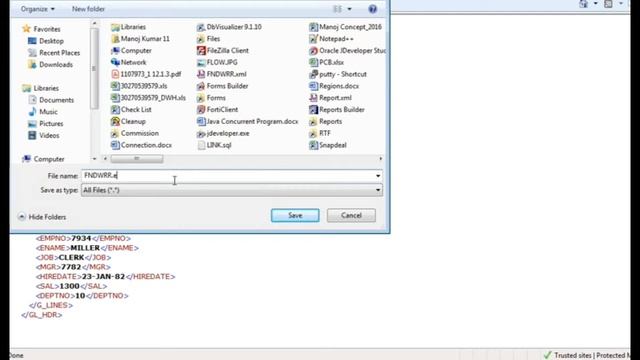Open the dialog help question mark icon

point(372,9)
